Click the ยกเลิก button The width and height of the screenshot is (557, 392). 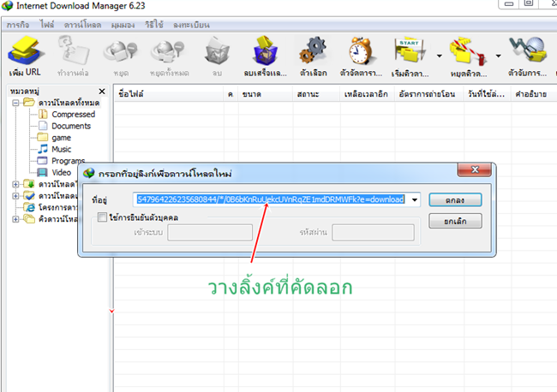(x=455, y=221)
